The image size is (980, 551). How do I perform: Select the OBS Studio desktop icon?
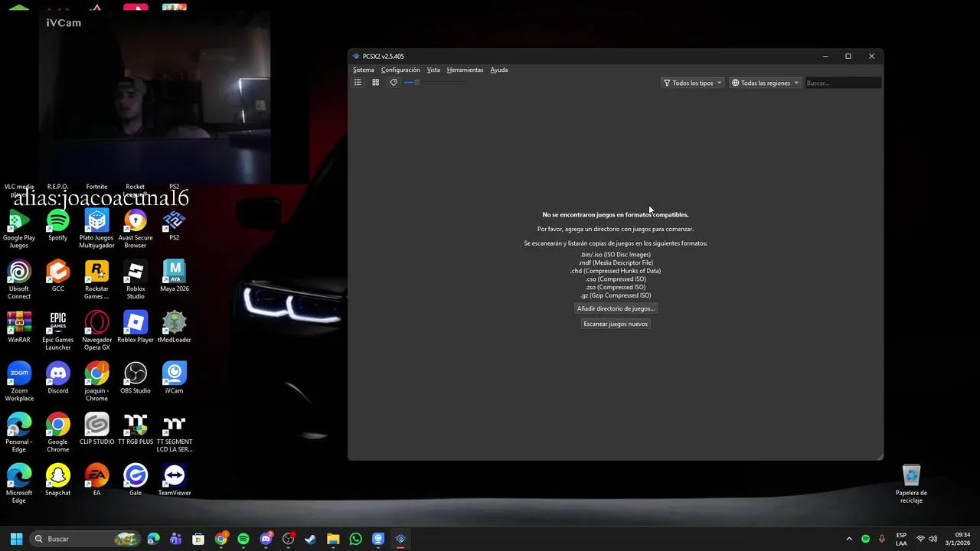(x=136, y=378)
